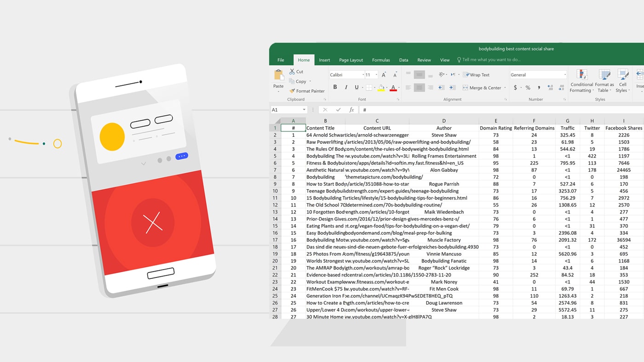This screenshot has width=644, height=362.
Task: Click Merge & Center button
Action: pyautogui.click(x=481, y=88)
